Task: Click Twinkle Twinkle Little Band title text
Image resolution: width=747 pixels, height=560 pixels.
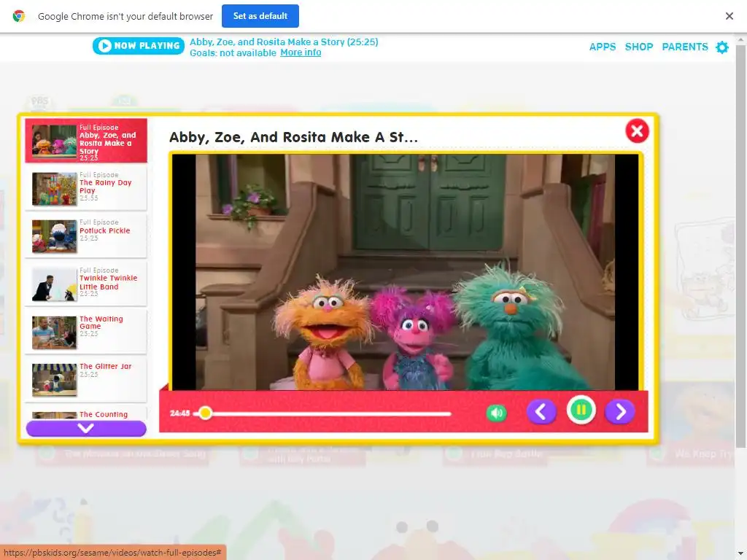Action: pyautogui.click(x=108, y=282)
